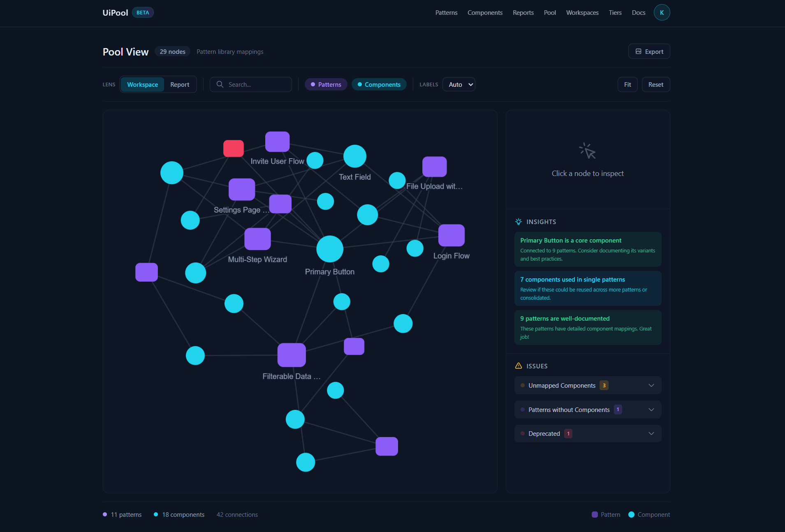785x532 pixels.
Task: Click the Issues warning triangle icon
Action: pos(519,366)
